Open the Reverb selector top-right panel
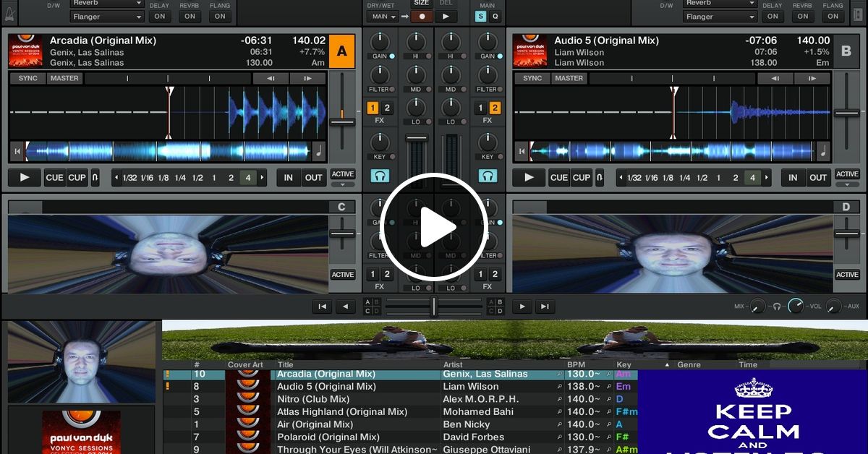Viewport: 868px width, 454px height. [719, 4]
